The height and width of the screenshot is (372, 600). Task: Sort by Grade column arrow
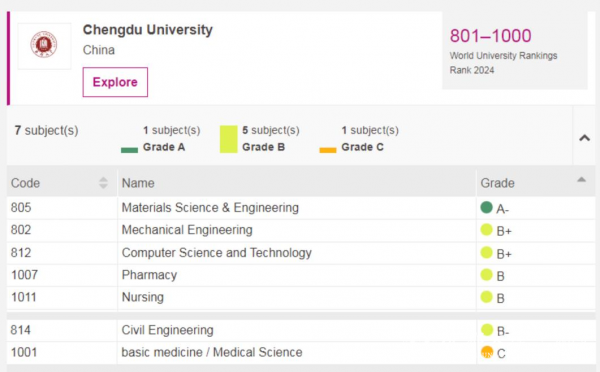pyautogui.click(x=581, y=179)
